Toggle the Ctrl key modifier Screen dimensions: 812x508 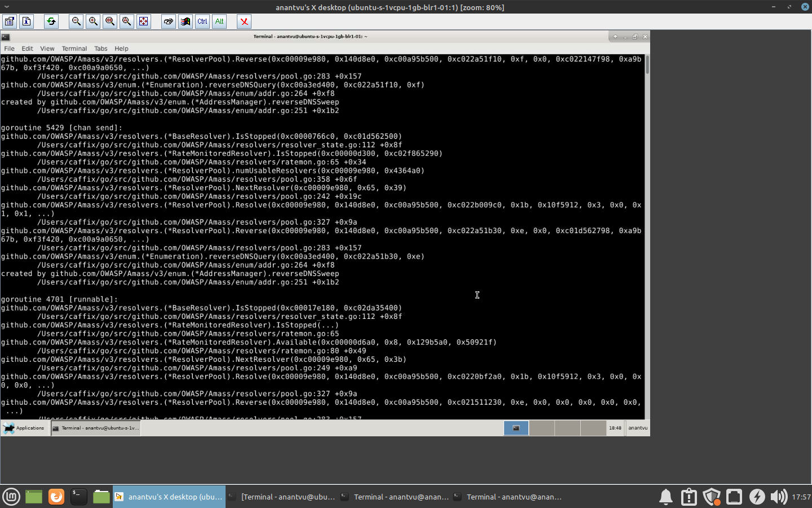tap(202, 21)
